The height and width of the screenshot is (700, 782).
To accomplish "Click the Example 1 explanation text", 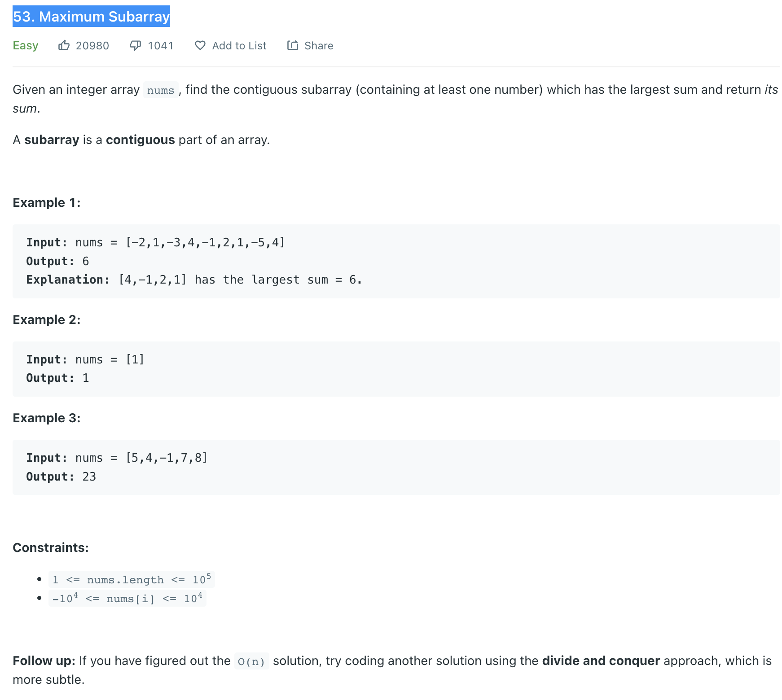I will [x=194, y=280].
